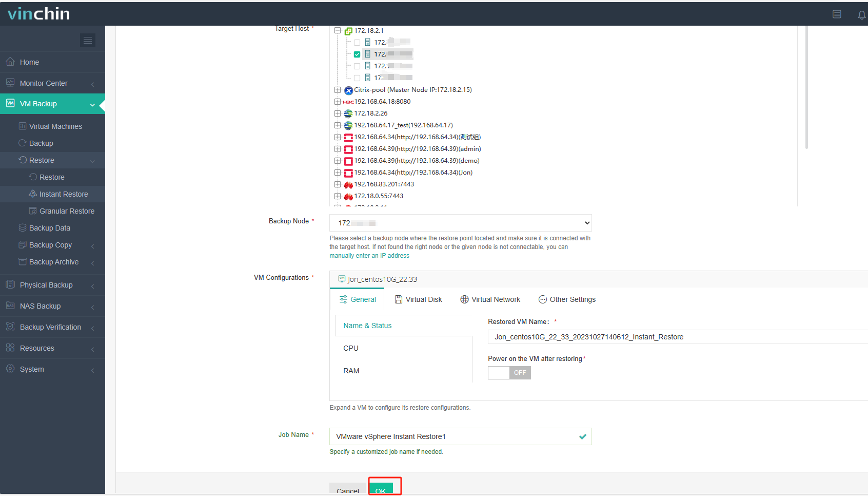The height and width of the screenshot is (496, 868).
Task: Toggle Power on the VM after restoring
Action: (x=509, y=373)
